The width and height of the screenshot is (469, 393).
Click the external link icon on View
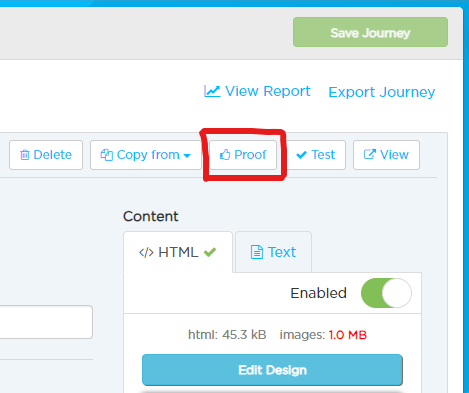tap(370, 154)
